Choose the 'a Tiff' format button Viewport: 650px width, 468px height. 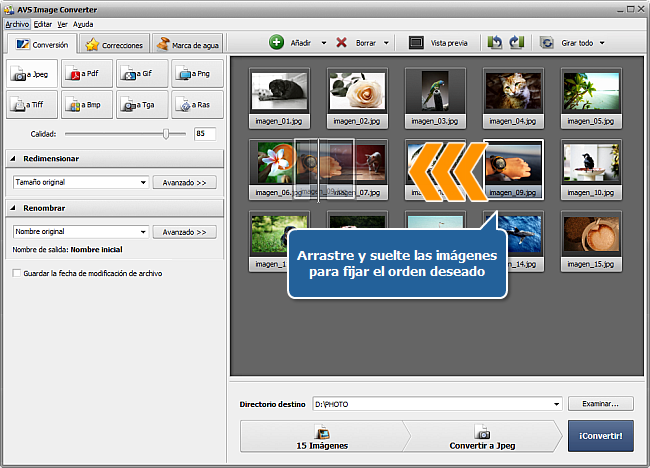coord(32,105)
